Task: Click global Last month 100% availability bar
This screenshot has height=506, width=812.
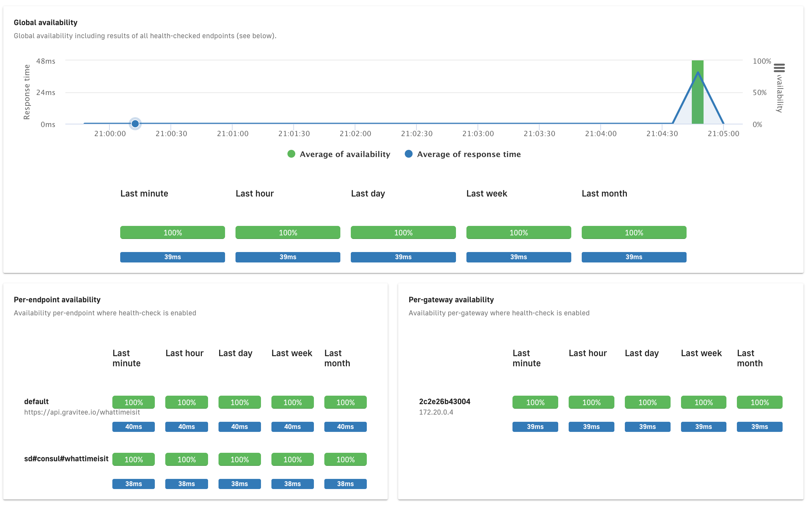Action: (634, 232)
